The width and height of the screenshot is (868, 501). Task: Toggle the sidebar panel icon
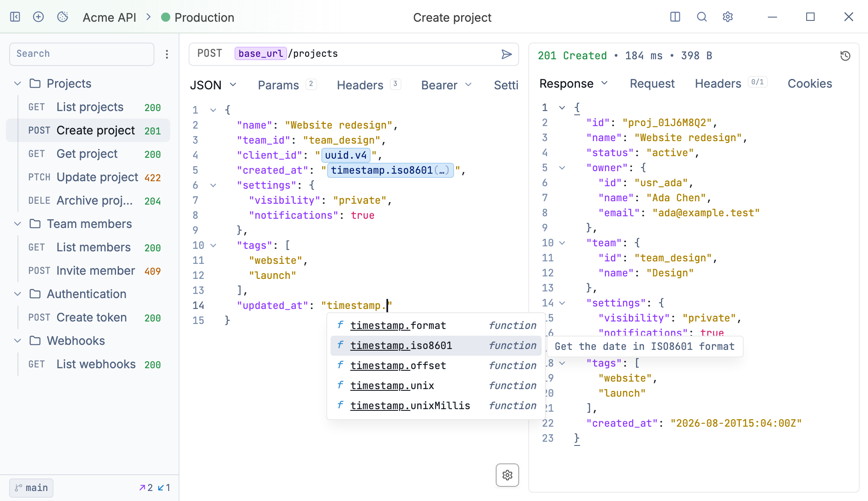15,17
